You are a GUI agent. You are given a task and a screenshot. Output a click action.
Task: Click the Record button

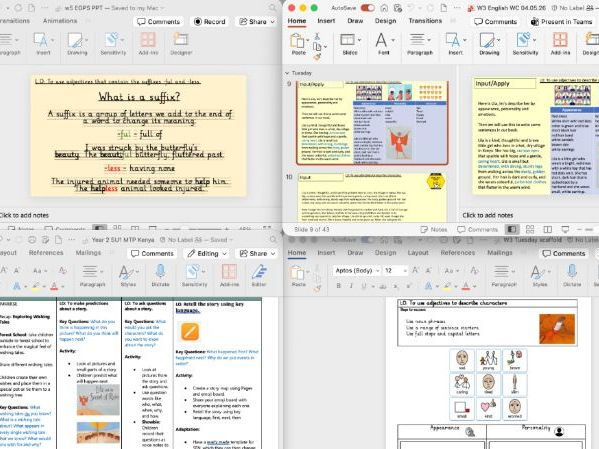210,22
